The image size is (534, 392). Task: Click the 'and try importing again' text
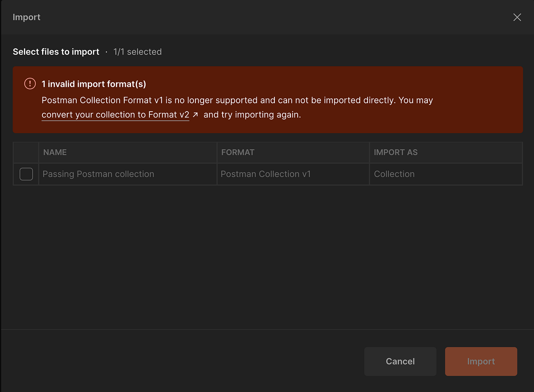pyautogui.click(x=252, y=115)
